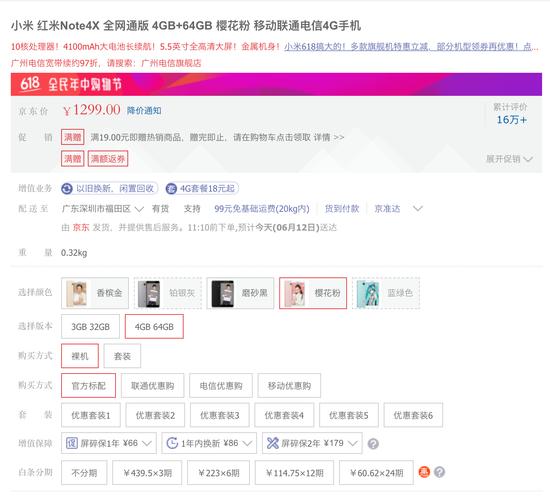Click the 16万+ reviews count
Image resolution: width=550 pixels, height=500 pixels.
(512, 120)
